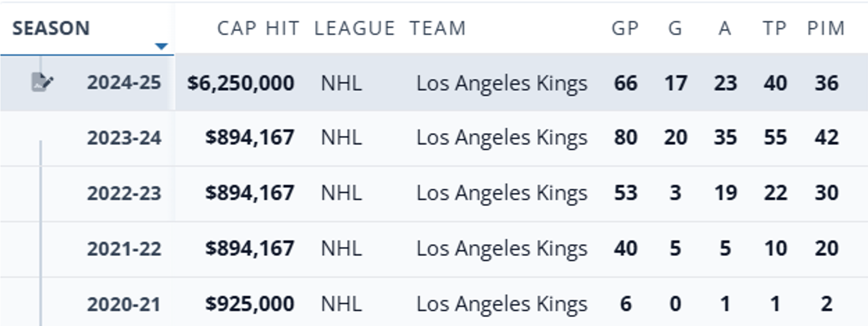Open Los Angeles Kings link for 2020-21
This screenshot has width=868, height=326.
click(501, 304)
